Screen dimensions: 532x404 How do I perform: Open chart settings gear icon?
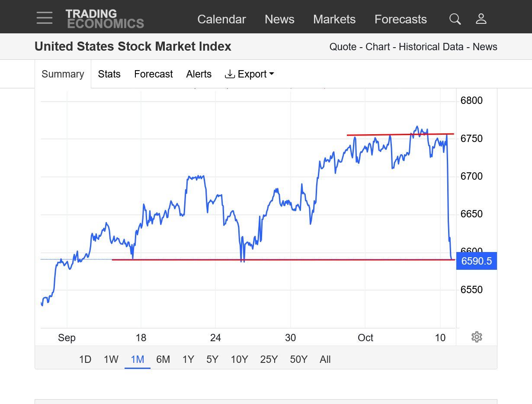pyautogui.click(x=477, y=337)
